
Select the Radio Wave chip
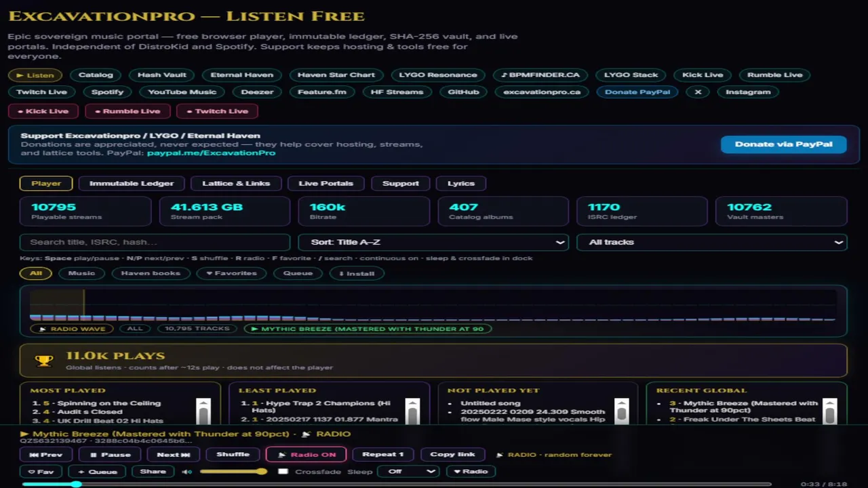[x=71, y=329]
